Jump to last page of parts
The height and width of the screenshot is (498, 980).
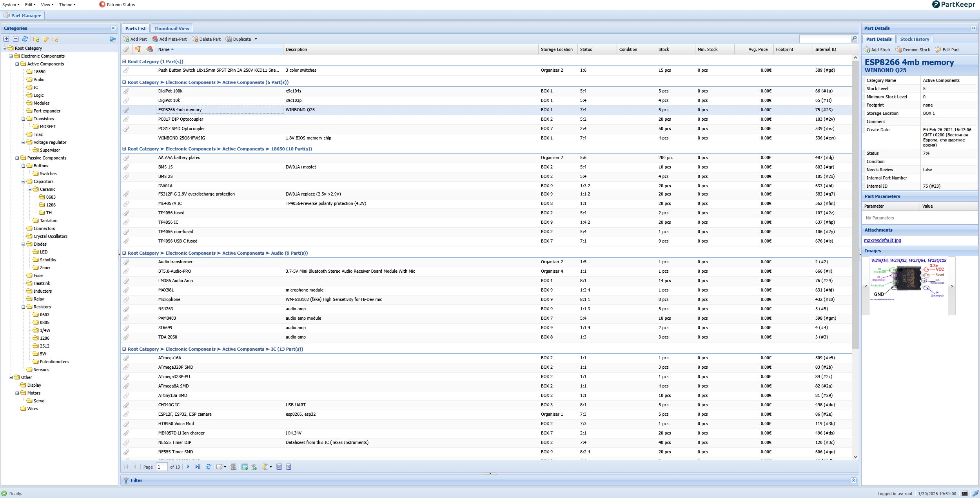(197, 467)
